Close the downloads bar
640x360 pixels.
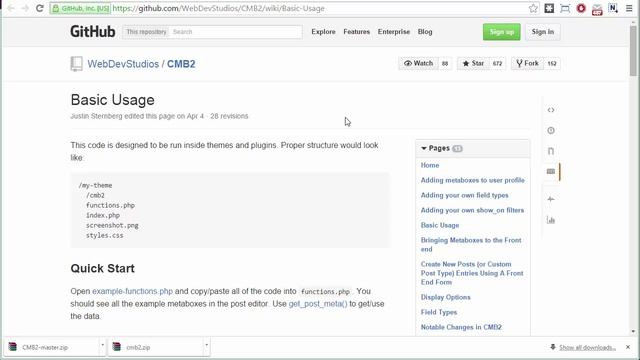628,347
